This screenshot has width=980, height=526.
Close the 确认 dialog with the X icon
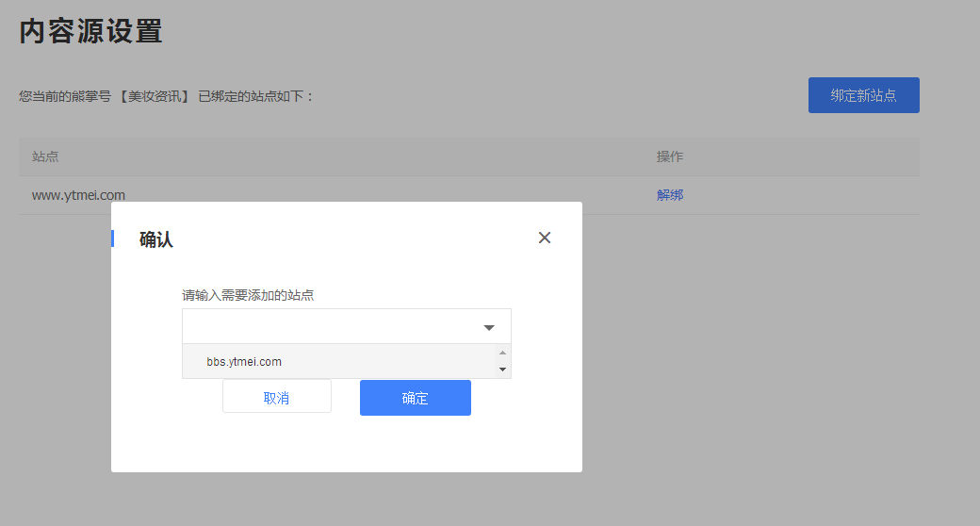point(545,238)
